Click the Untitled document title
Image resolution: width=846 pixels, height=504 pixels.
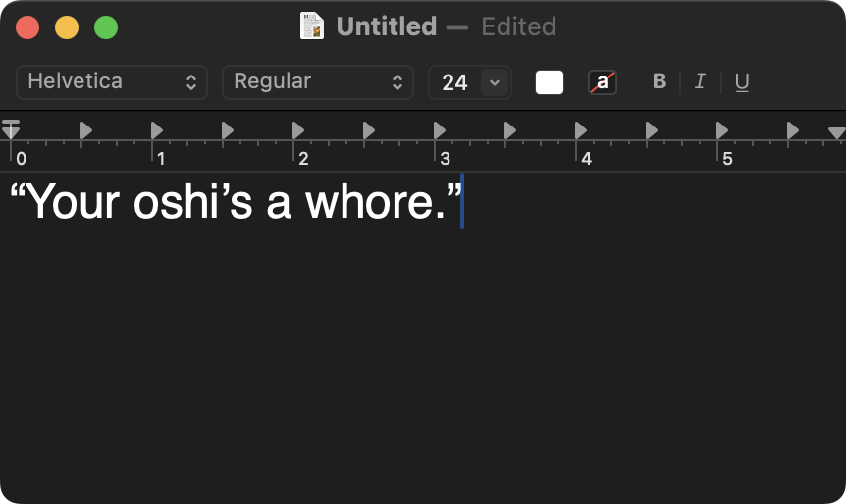tap(387, 26)
